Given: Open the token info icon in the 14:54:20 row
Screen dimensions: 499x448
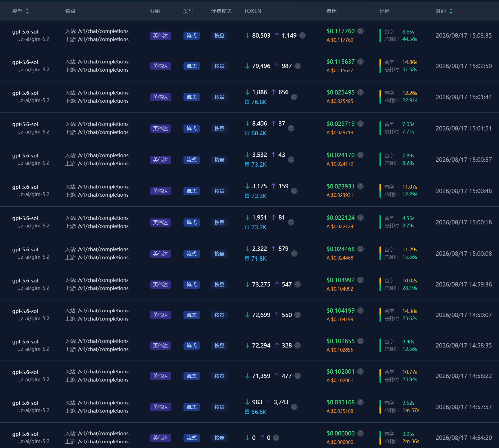Looking at the screenshot, I should point(276,438).
